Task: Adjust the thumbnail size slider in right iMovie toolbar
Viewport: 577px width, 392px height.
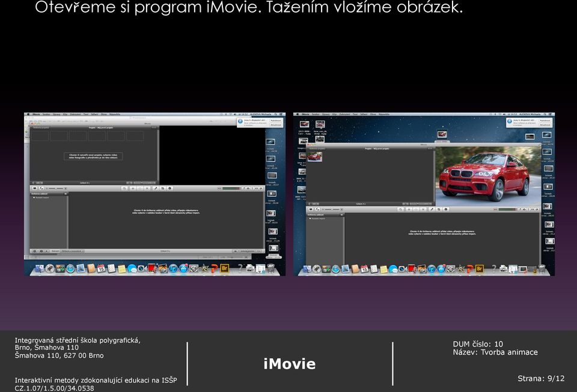Action: (x=332, y=210)
